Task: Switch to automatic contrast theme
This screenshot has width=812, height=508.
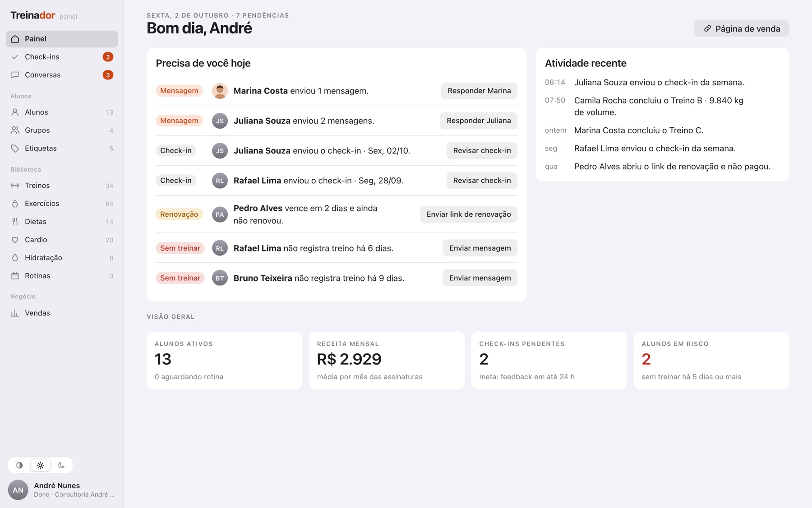Action: coord(19,465)
